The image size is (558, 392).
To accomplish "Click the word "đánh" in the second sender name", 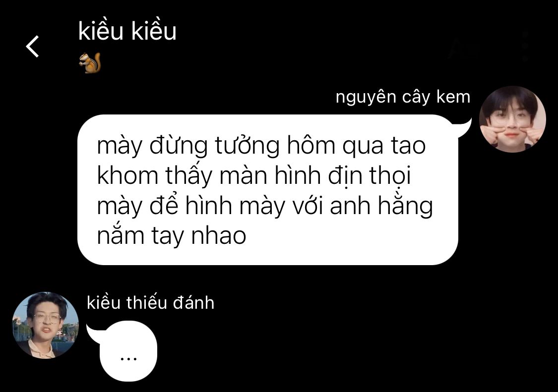I will (x=193, y=303).
